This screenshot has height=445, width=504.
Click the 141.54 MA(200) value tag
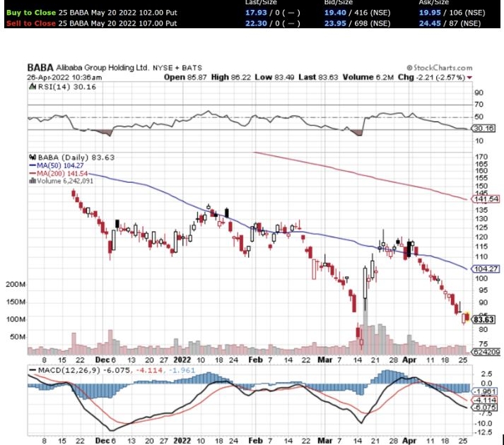(x=483, y=200)
